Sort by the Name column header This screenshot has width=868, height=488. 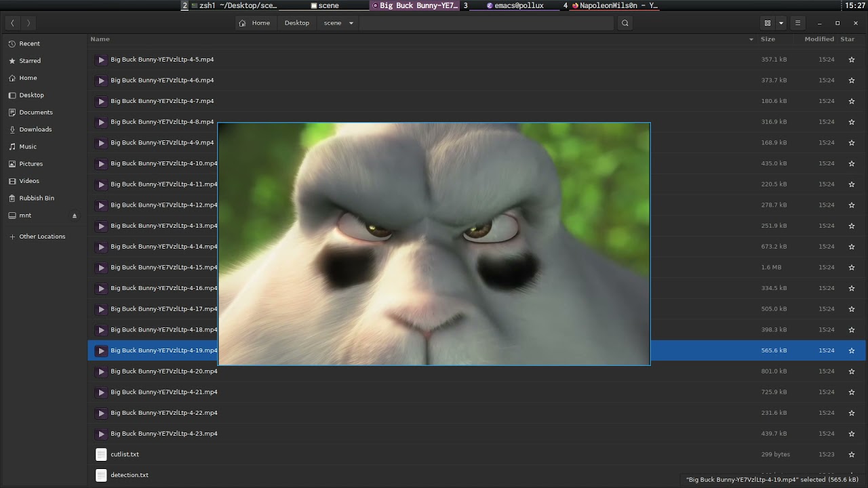point(100,39)
